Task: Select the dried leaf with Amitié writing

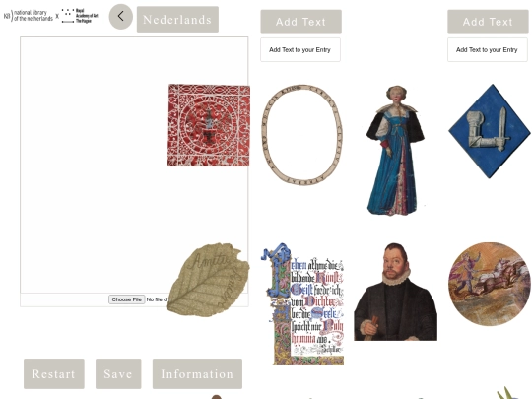Action: point(208,280)
